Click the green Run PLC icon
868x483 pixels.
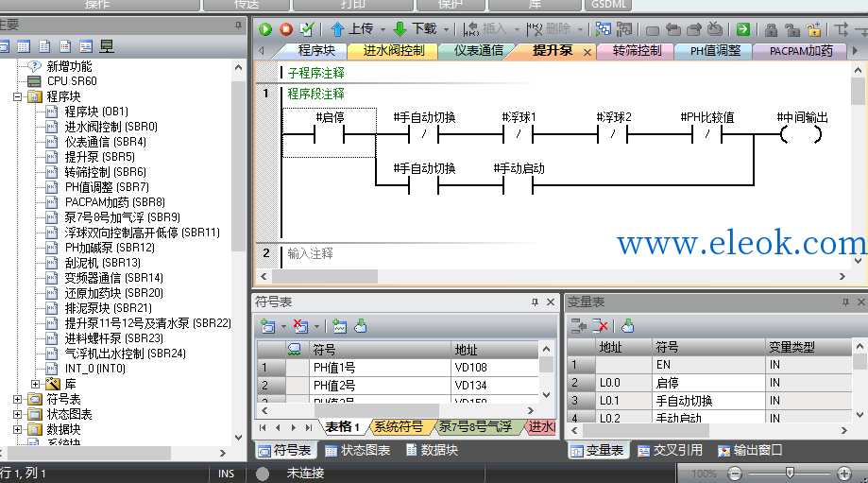point(265,29)
